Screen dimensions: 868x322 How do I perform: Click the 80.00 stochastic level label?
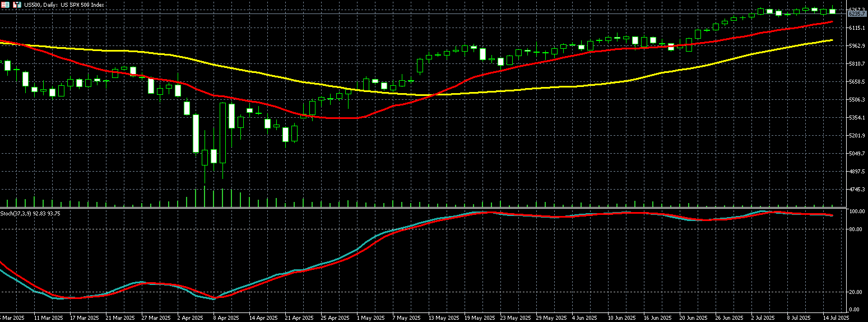856,229
